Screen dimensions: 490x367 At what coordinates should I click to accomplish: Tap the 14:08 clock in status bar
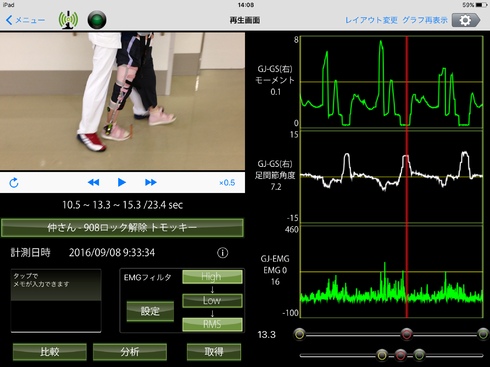pos(246,5)
